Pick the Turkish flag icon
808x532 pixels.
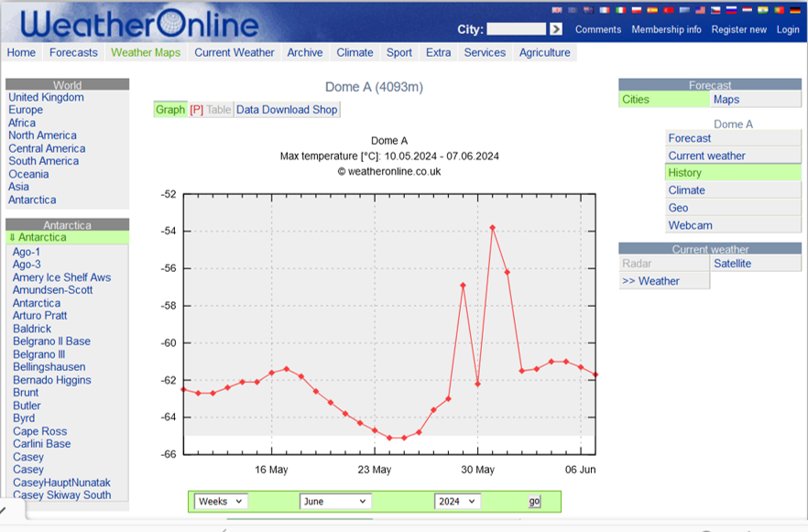click(x=669, y=10)
